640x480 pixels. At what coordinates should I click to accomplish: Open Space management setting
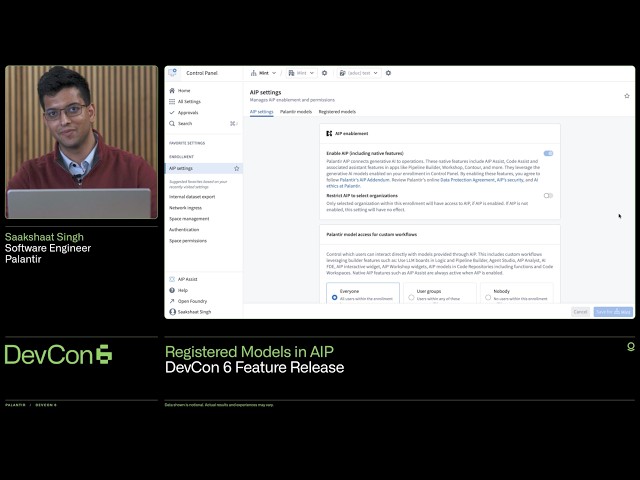click(x=189, y=219)
